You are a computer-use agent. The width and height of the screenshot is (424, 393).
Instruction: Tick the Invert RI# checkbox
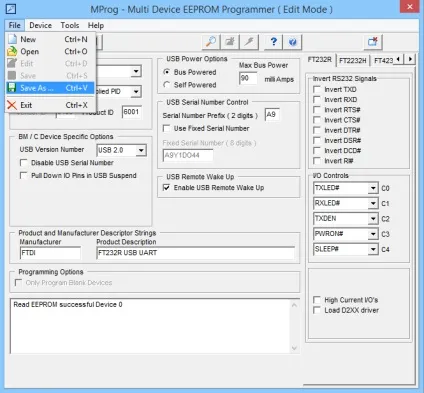[317, 161]
